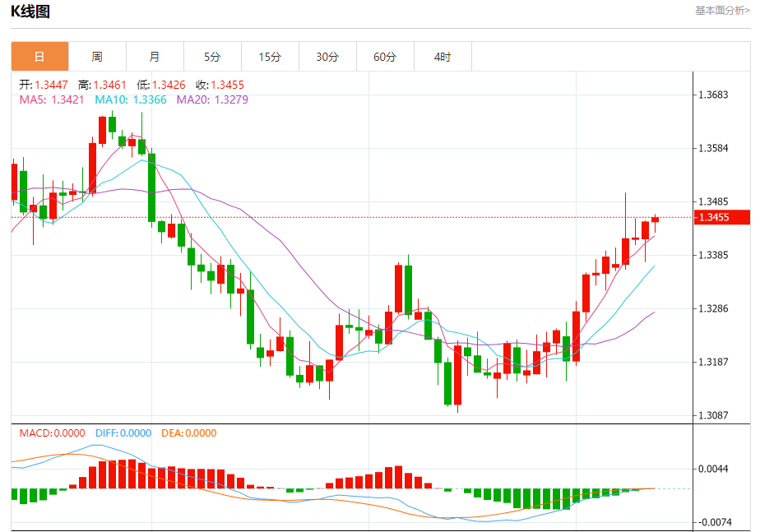760x532 pixels.
Task: Open the 5分 timeframe tab
Action: click(212, 57)
